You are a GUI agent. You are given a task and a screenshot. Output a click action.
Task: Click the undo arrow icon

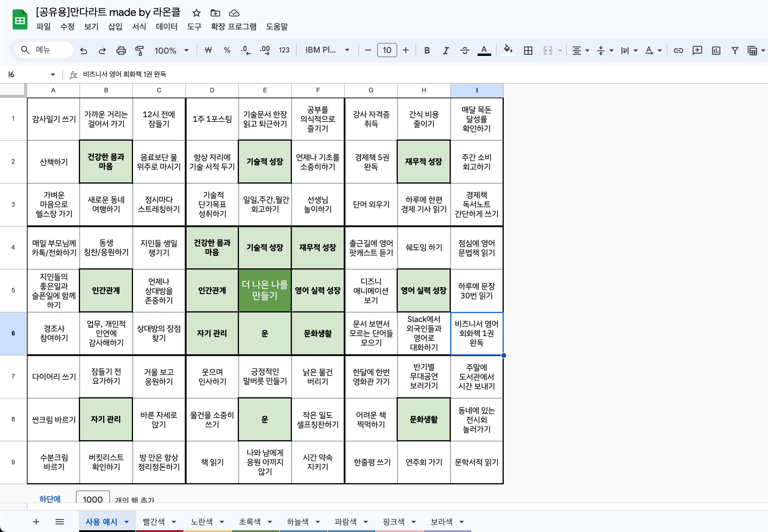[83, 51]
